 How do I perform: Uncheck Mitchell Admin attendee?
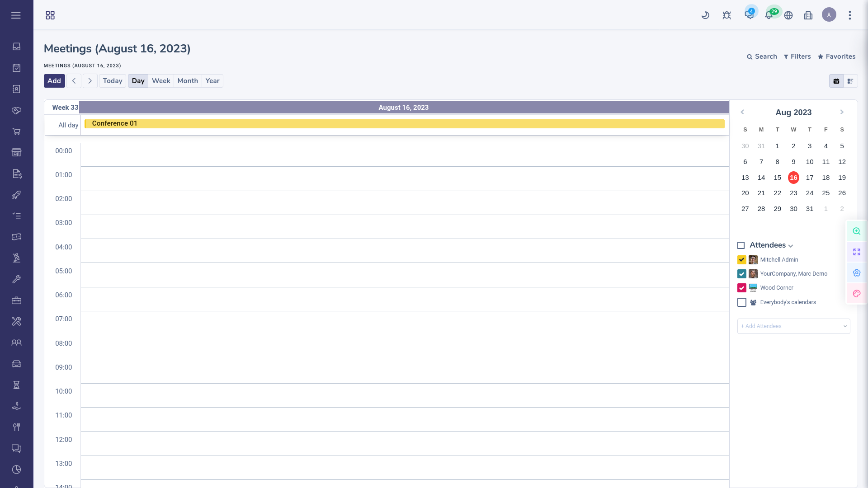[x=741, y=260]
